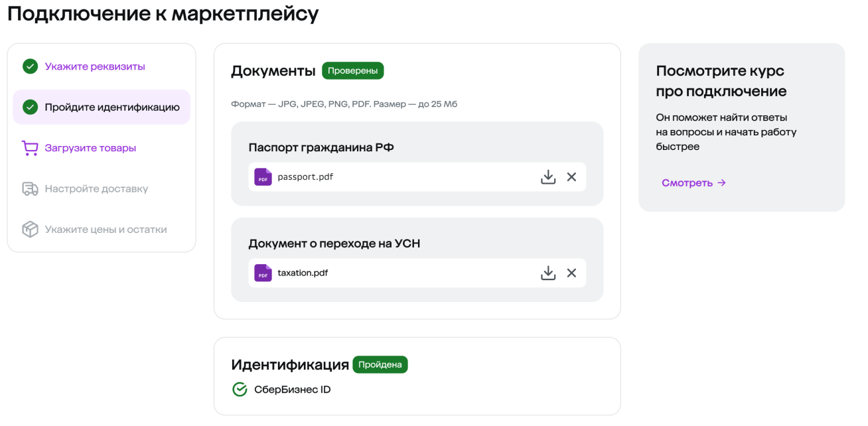Remove the passport.pdf document

pos(571,177)
